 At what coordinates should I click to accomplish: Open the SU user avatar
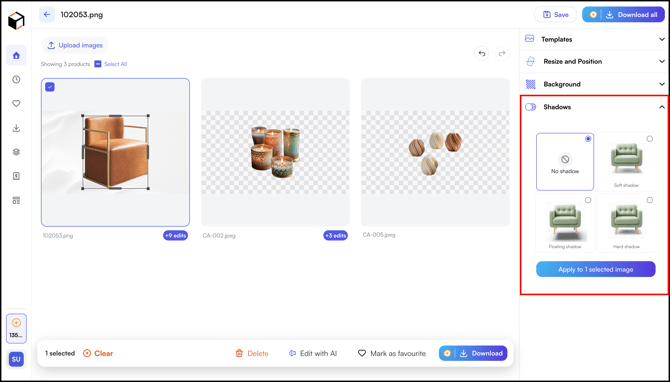pyautogui.click(x=16, y=359)
